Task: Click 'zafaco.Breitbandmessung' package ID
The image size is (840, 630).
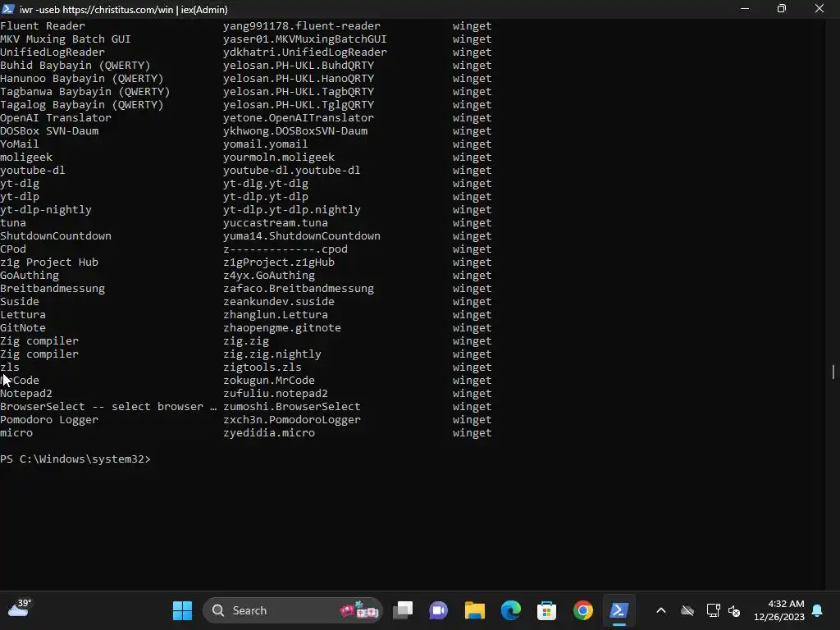Action: 299,288
